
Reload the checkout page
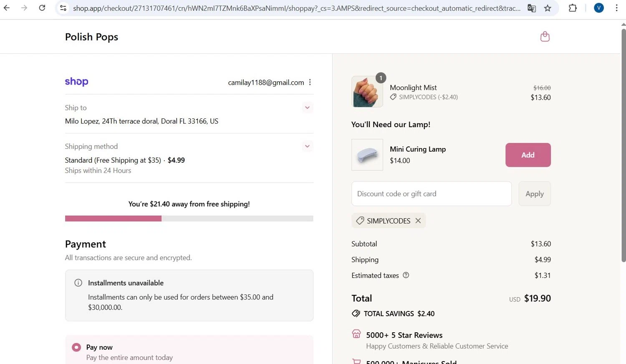(42, 8)
